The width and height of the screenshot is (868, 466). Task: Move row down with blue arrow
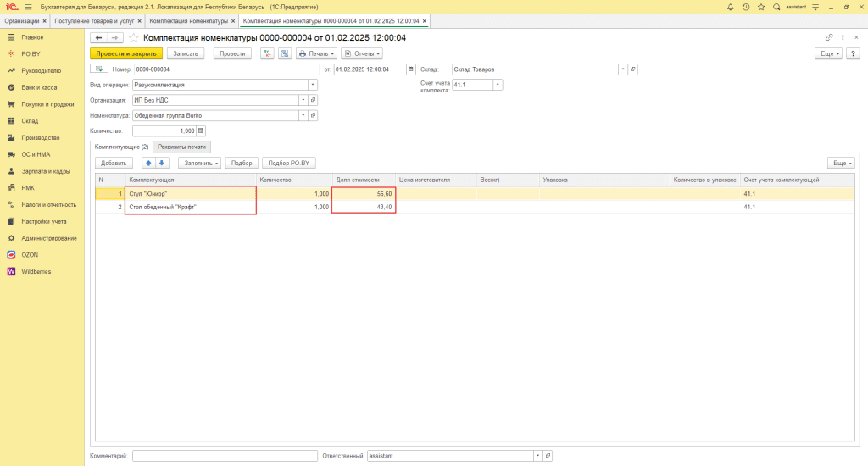pyautogui.click(x=163, y=163)
